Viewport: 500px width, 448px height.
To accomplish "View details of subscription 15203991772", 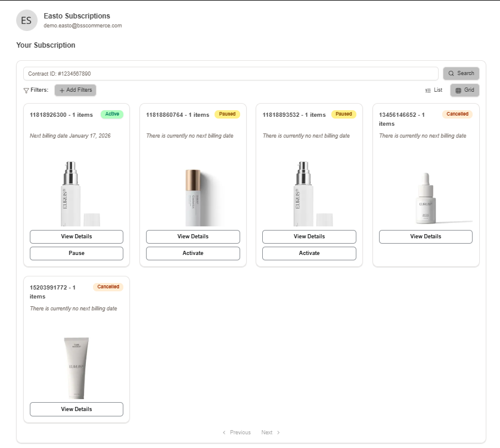I will (x=76, y=409).
